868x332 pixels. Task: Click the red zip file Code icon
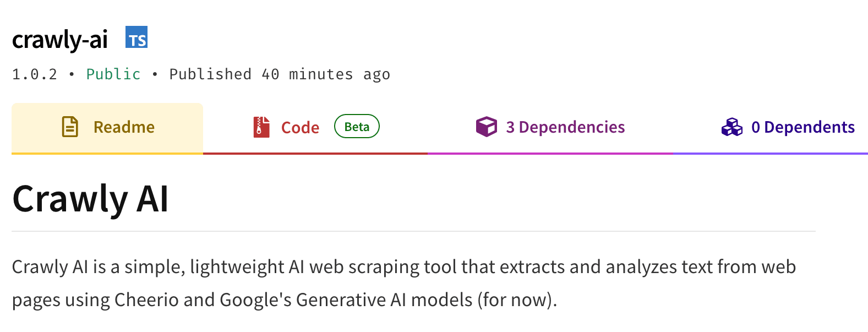tap(261, 127)
